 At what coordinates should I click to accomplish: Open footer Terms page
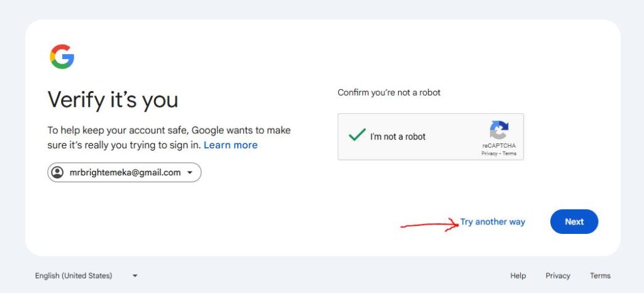click(x=600, y=276)
